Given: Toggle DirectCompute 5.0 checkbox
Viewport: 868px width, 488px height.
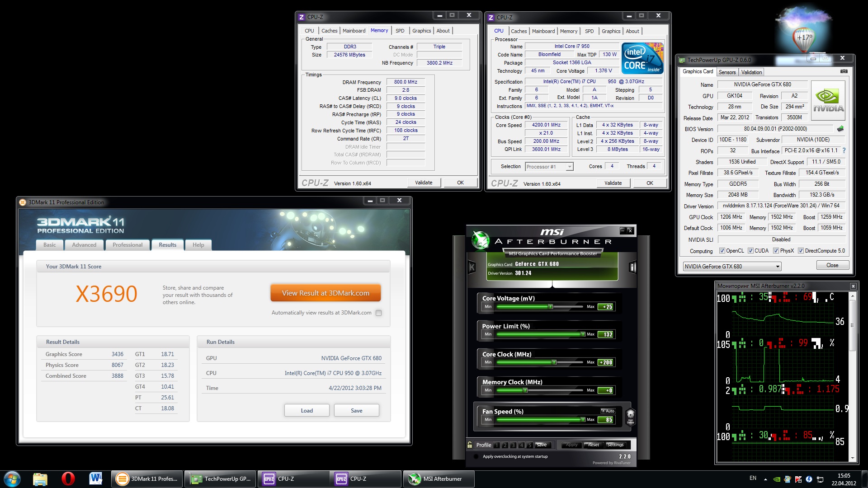Looking at the screenshot, I should click(801, 251).
